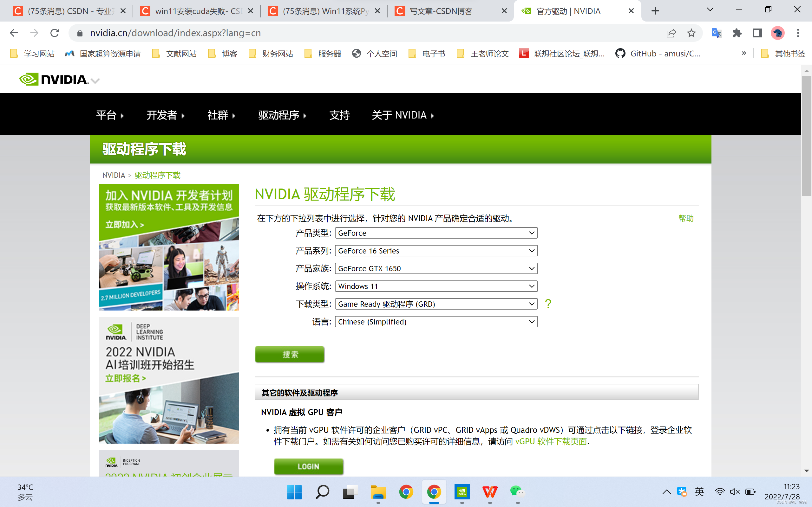Open WeChat from the taskbar
812x507 pixels.
[x=517, y=492]
